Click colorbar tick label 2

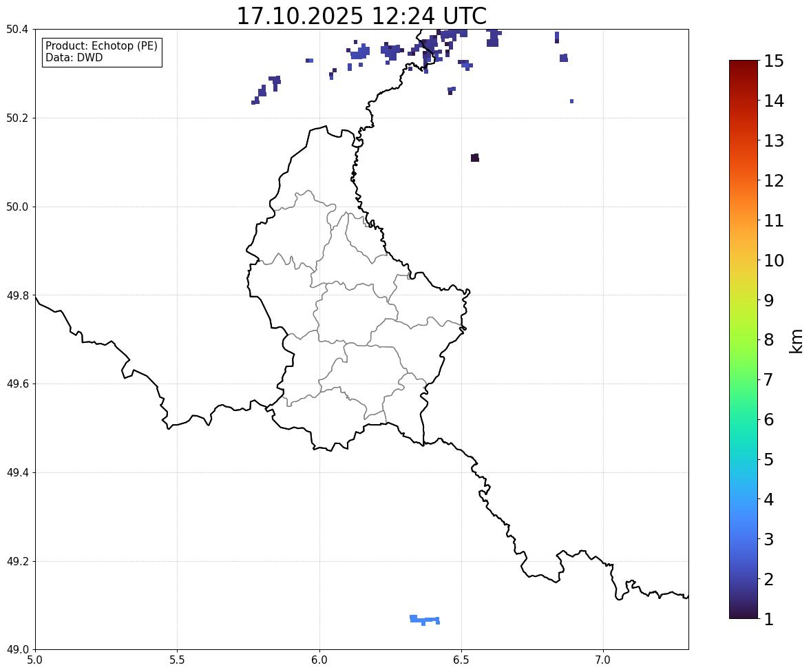point(769,579)
